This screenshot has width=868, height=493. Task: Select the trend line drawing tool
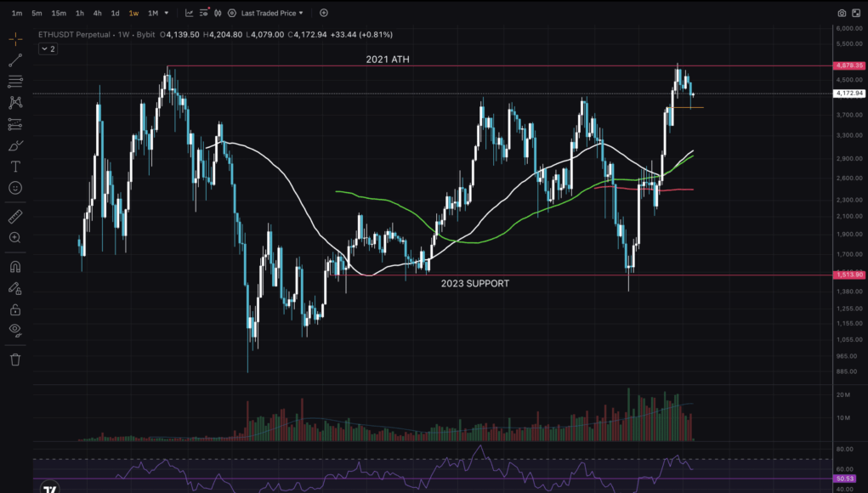[15, 60]
